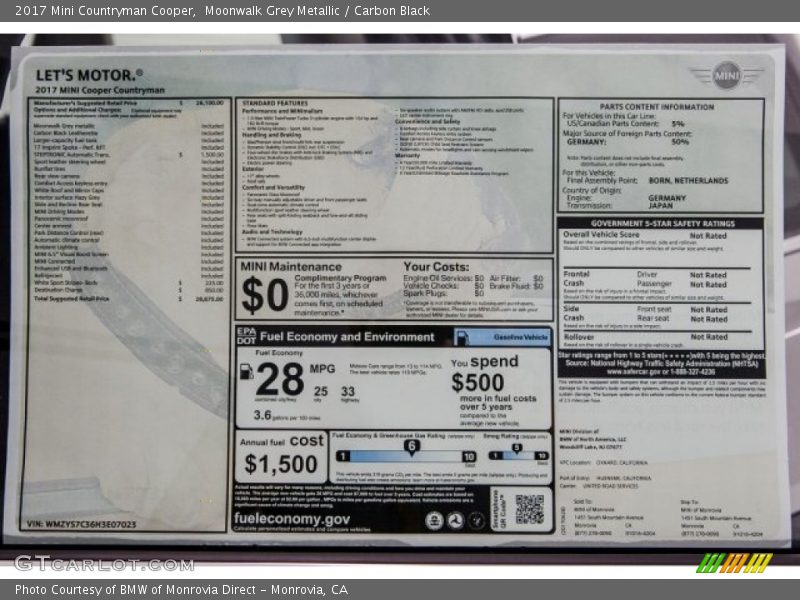Select the STANDARD FEATURES heading
800x600 pixels.
coord(275,103)
